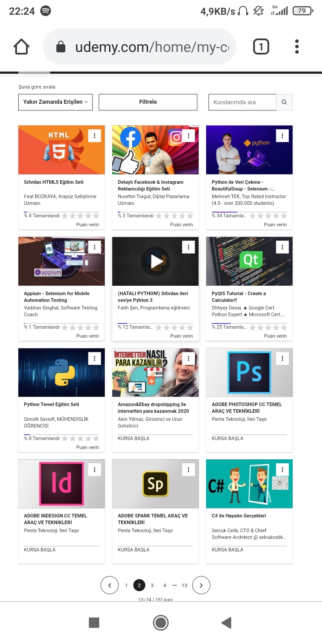This screenshot has width=322, height=644.
Task: Click the Filtrele button
Action: [x=148, y=102]
